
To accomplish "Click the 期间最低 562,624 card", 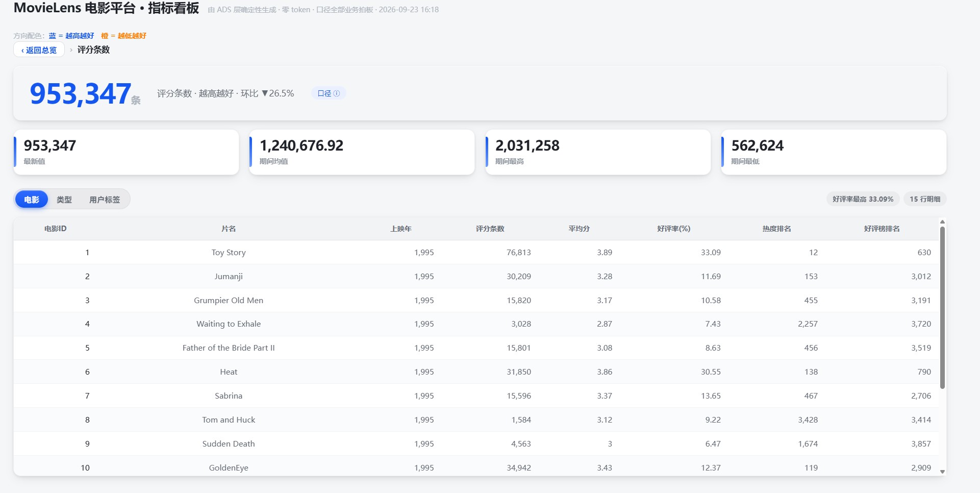I will pos(834,152).
